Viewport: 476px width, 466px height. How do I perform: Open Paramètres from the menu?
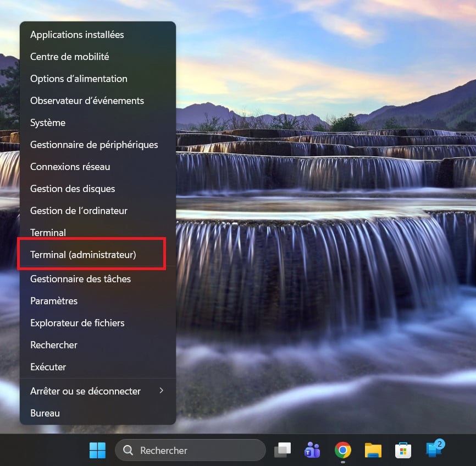pyautogui.click(x=53, y=300)
